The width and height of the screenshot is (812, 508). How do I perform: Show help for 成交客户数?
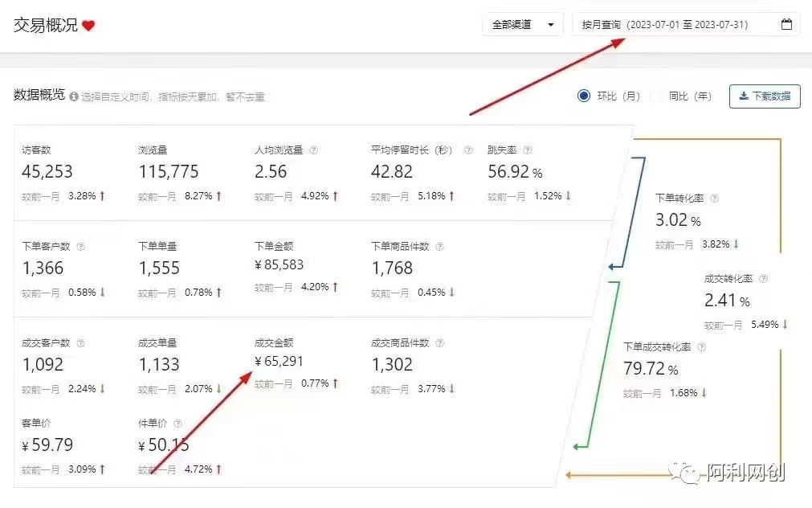(x=80, y=342)
